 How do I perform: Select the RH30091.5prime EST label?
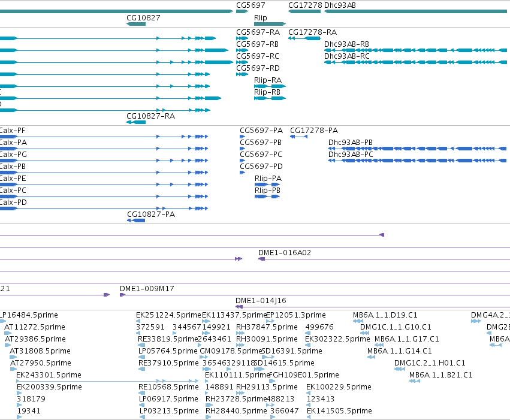[267, 339]
